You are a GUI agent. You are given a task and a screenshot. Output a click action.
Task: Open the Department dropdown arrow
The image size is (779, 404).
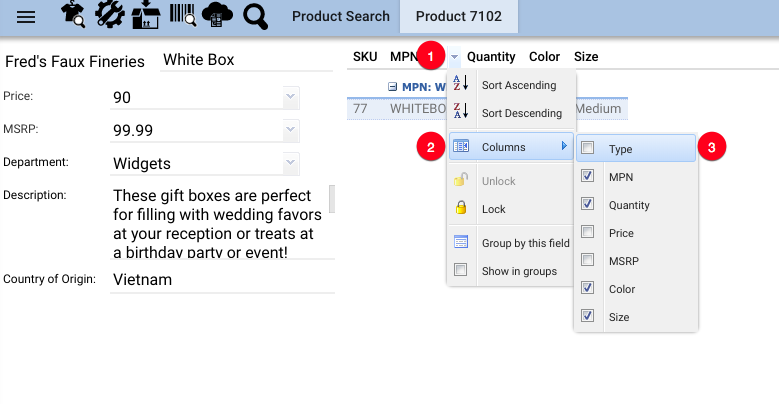291,163
